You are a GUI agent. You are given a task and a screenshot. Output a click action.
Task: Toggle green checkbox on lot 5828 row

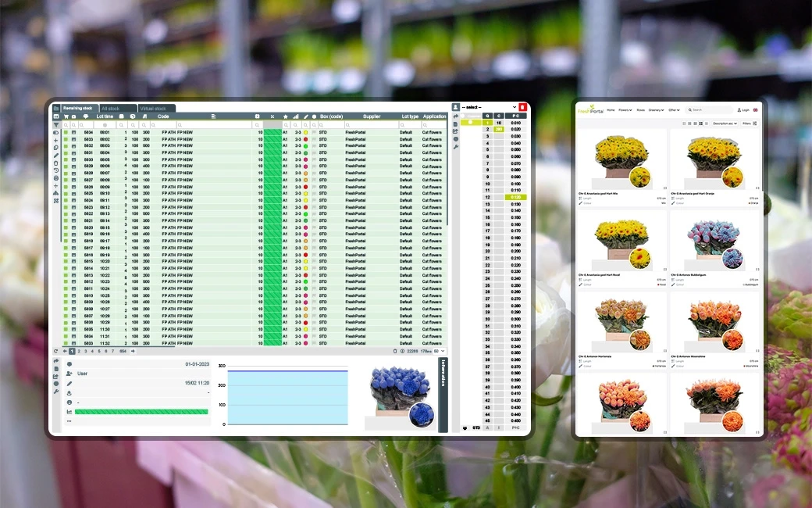coord(66,174)
